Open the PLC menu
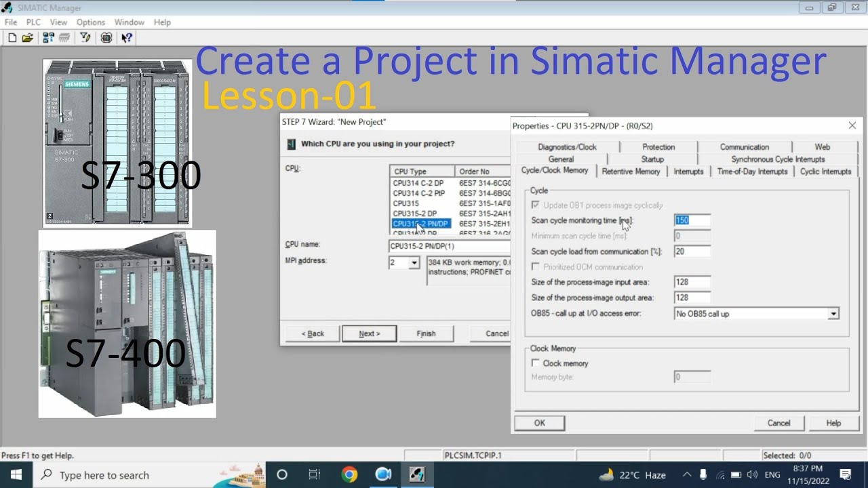The width and height of the screenshot is (868, 488). (x=33, y=22)
